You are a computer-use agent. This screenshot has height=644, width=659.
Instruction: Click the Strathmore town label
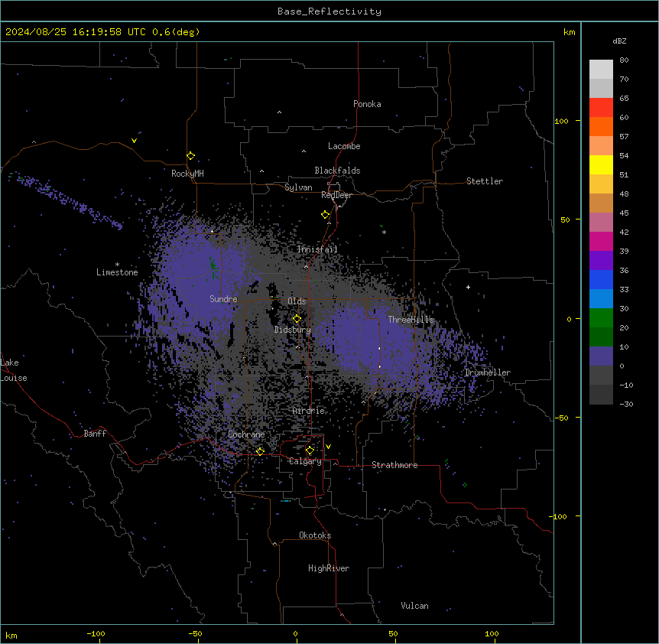394,465
